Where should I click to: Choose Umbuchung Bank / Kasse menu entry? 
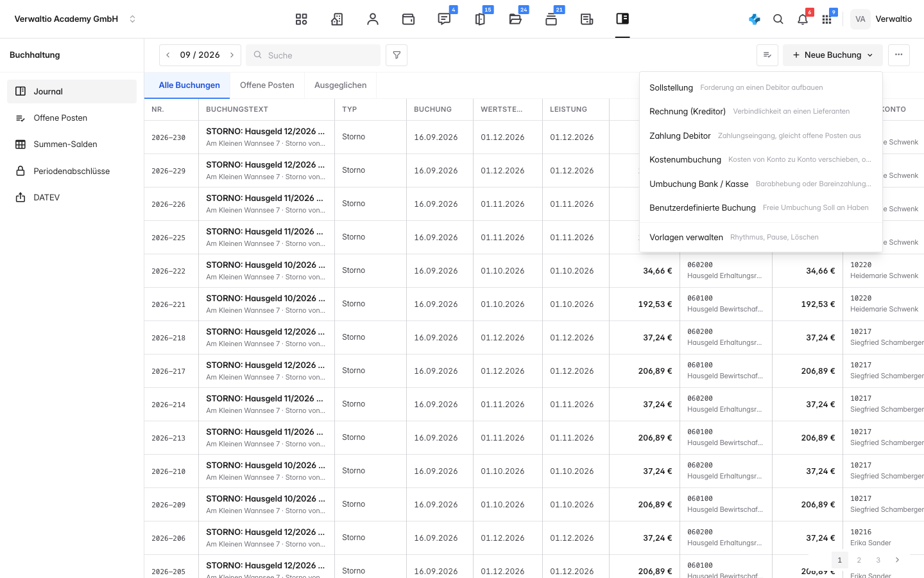[761, 184]
